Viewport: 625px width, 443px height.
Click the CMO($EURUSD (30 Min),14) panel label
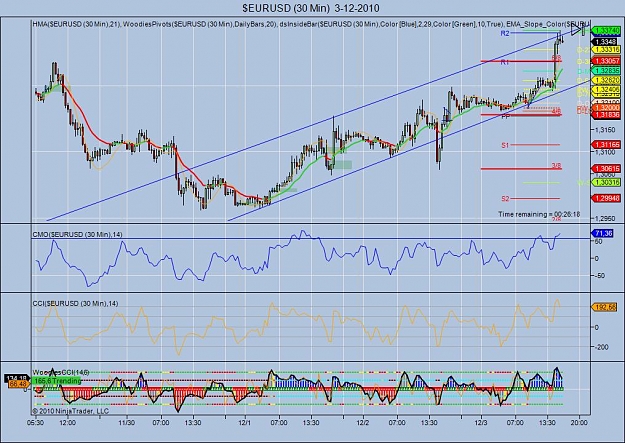77,234
